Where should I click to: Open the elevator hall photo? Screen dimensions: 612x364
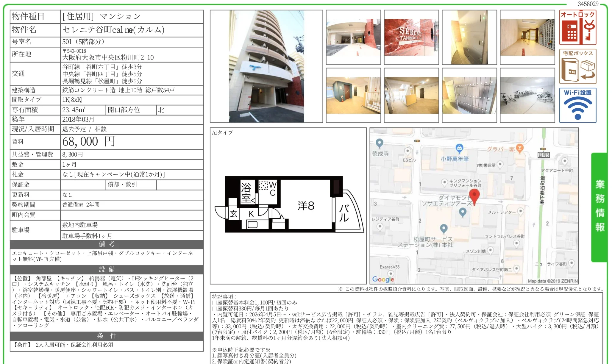click(x=353, y=95)
